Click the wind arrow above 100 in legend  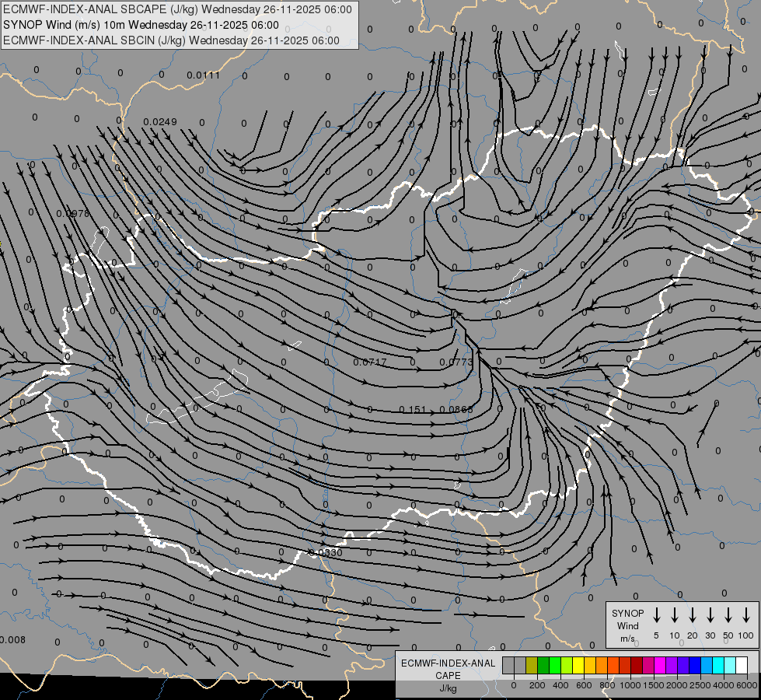(x=746, y=615)
